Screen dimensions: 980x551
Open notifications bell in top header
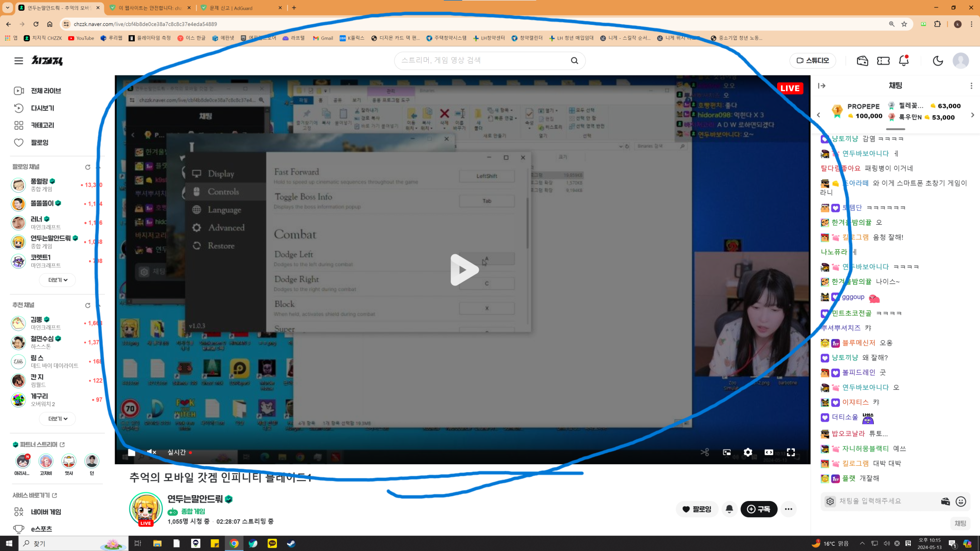coord(904,61)
